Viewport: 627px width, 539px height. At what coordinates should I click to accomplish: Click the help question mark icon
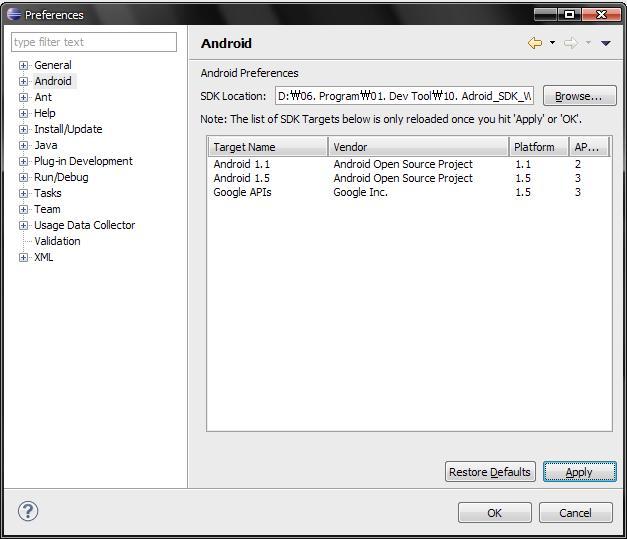28,511
